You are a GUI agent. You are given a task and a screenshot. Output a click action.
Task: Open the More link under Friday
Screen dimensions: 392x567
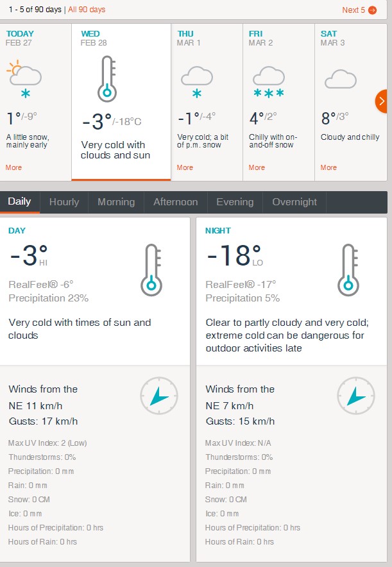tap(257, 167)
